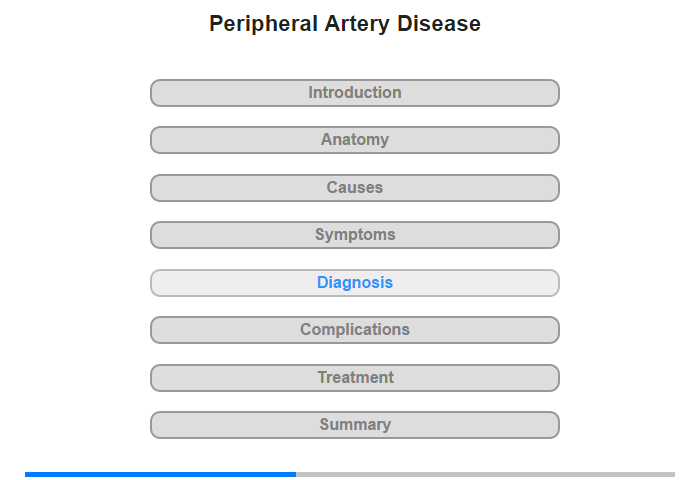Pick Causes in the module menu
The width and height of the screenshot is (700, 480).
[x=354, y=188]
